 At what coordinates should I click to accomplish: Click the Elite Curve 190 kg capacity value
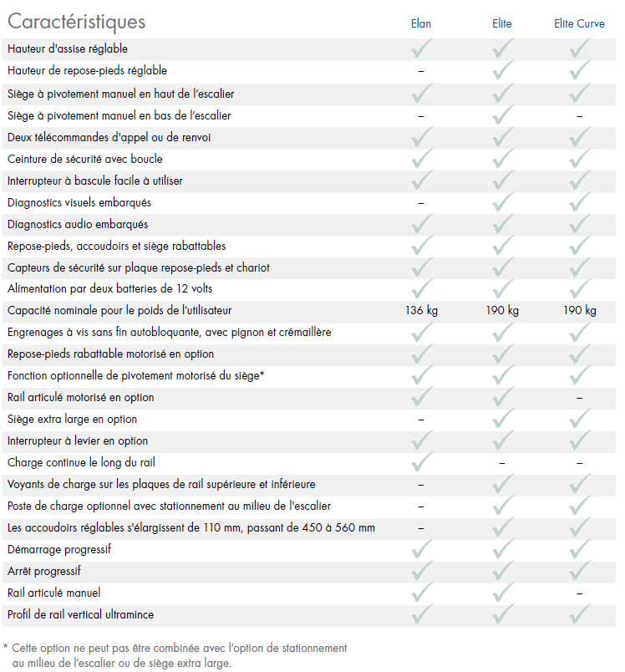tap(580, 310)
